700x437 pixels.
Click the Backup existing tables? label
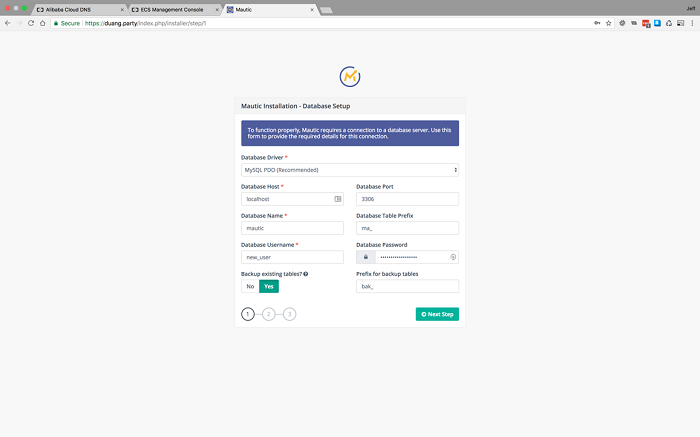[x=271, y=274]
